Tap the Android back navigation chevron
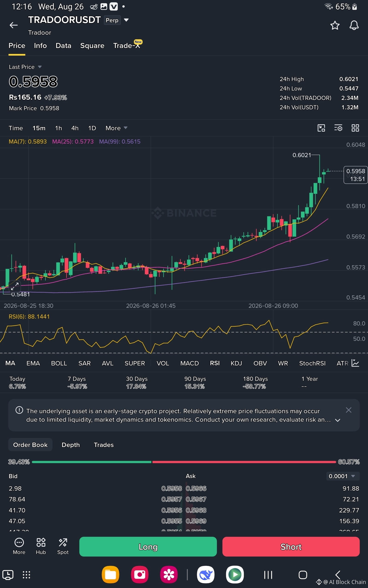 tap(338, 575)
